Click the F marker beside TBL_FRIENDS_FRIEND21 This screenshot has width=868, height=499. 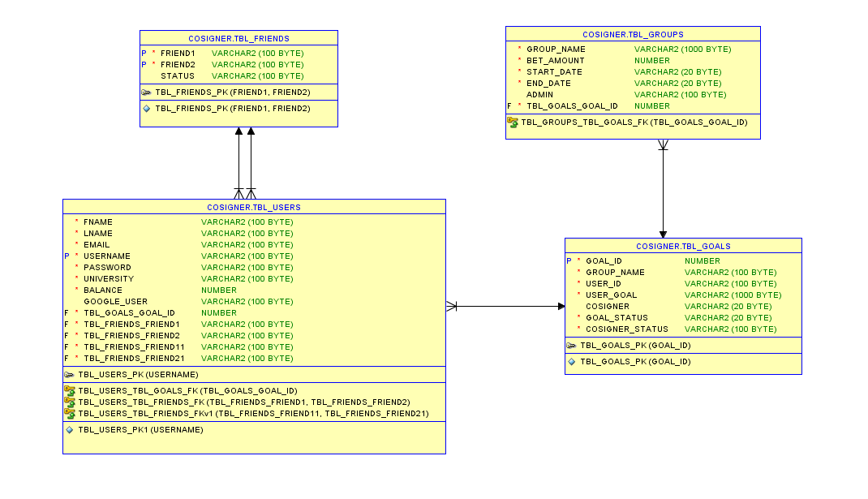(67, 359)
